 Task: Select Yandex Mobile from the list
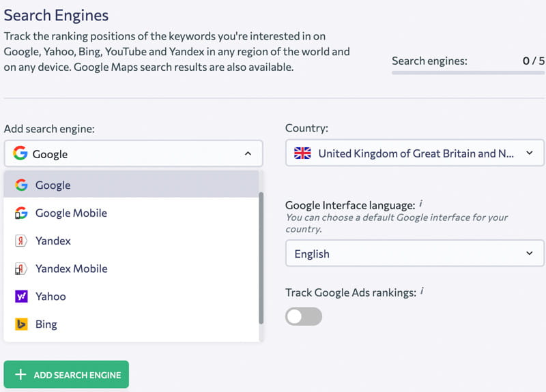pos(131,268)
